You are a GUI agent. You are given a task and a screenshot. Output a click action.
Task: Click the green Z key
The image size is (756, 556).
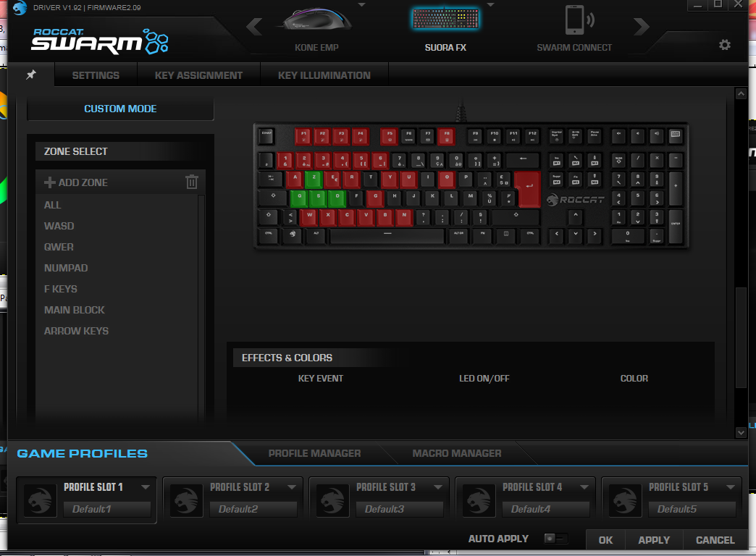click(x=314, y=180)
